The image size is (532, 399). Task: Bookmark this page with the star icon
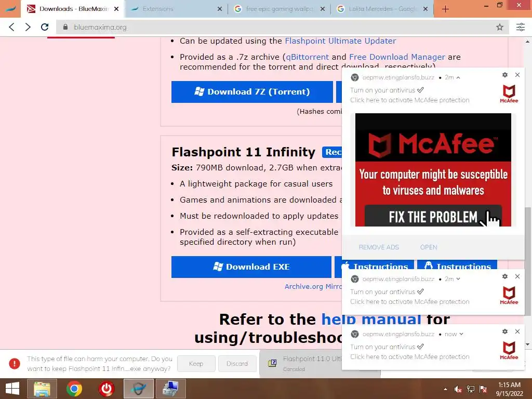499,27
